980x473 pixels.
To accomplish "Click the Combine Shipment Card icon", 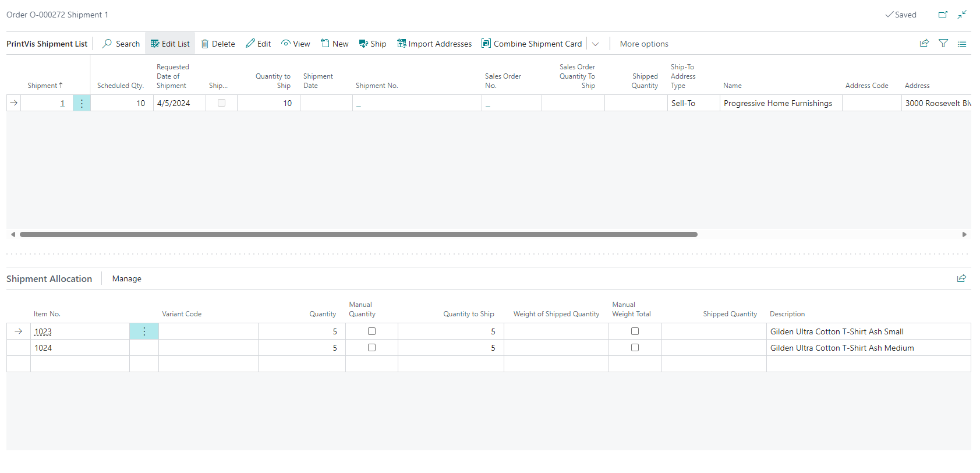I will point(486,44).
